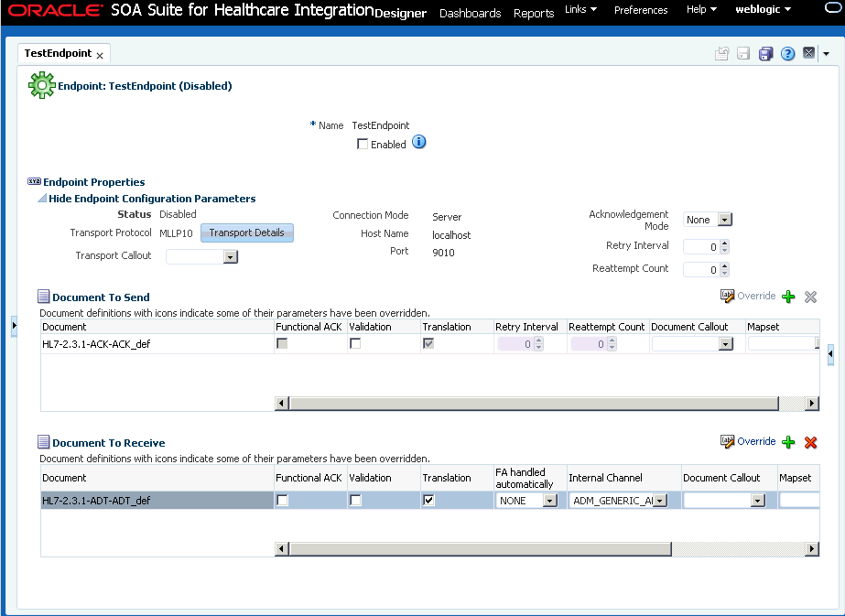Open FA handled automatically NONE dropdown
This screenshot has width=845, height=616.
pyautogui.click(x=549, y=501)
